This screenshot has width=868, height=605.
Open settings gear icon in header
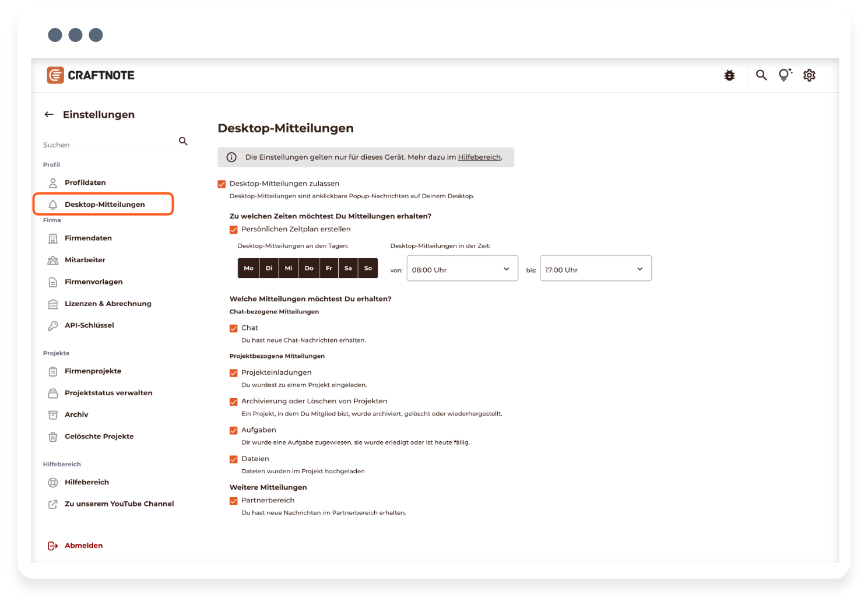pyautogui.click(x=809, y=75)
